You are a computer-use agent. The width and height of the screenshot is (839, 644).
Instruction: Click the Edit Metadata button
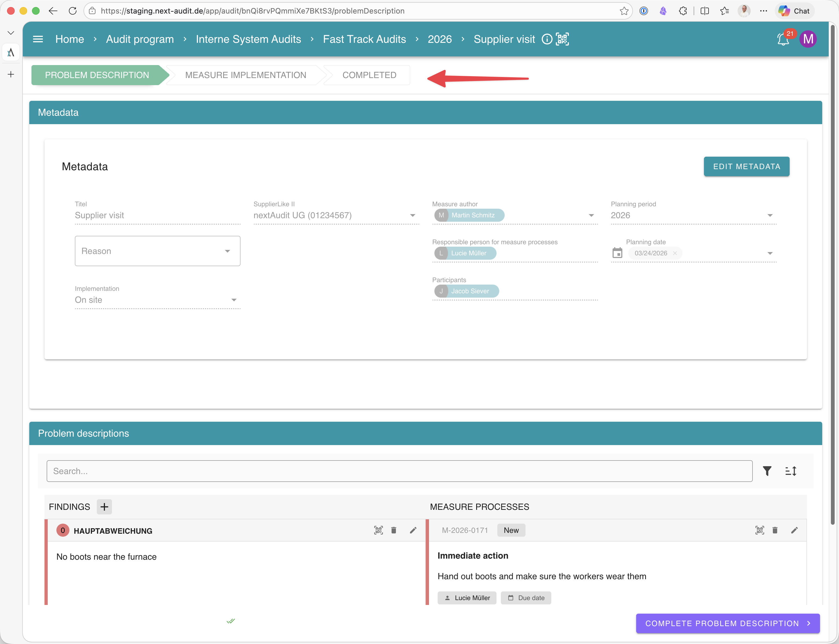[746, 166]
